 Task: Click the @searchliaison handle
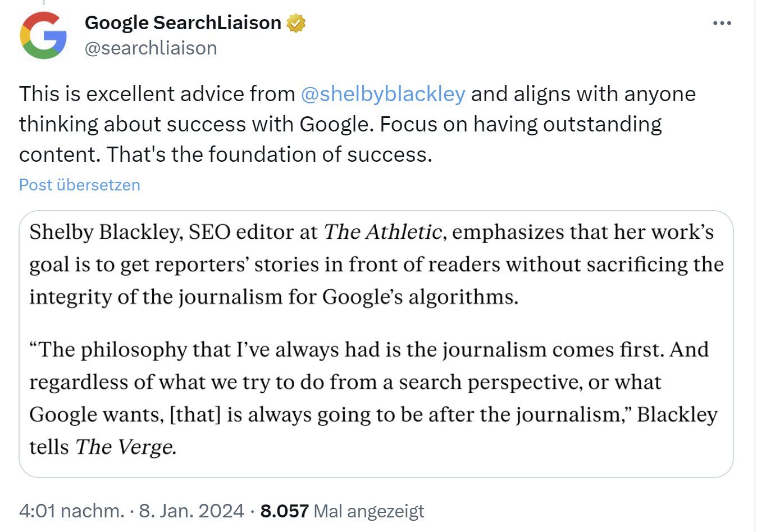click(x=151, y=48)
